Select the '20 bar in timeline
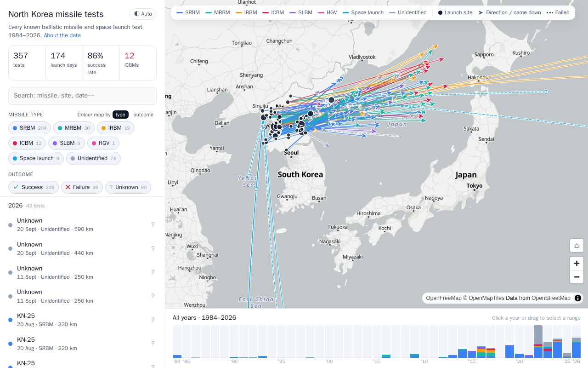 519,341
